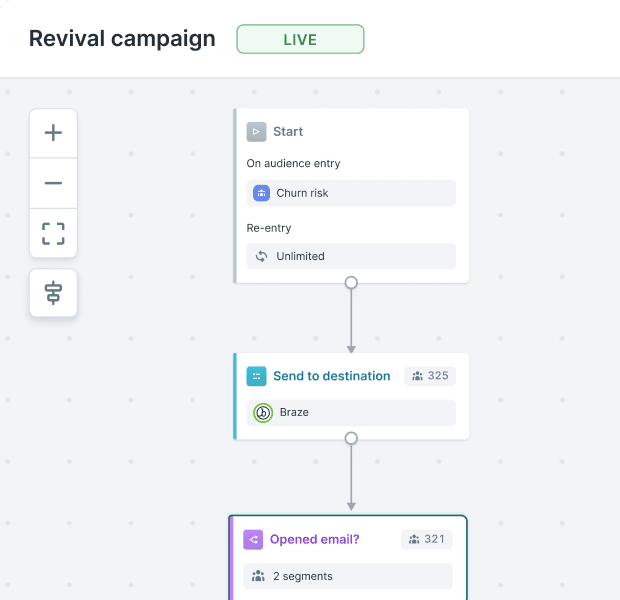Open the Braze destination field
Image resolution: width=620 pixels, height=600 pixels.
click(x=351, y=412)
